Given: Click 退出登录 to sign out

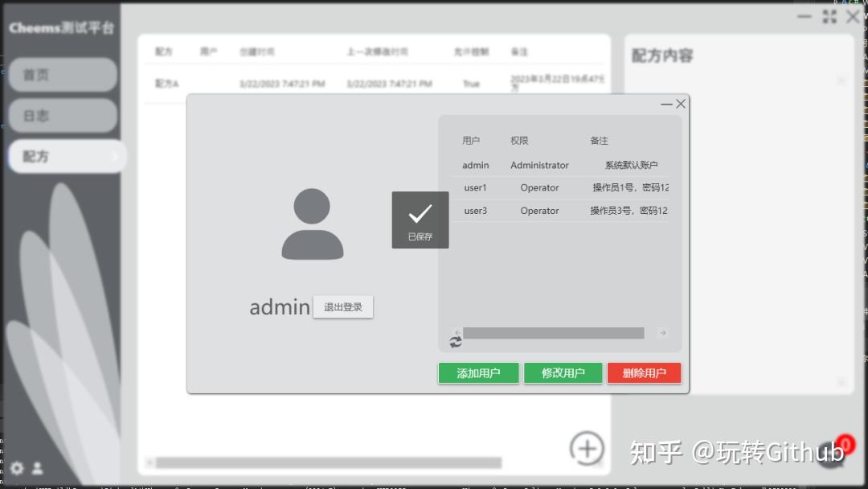Looking at the screenshot, I should point(342,306).
